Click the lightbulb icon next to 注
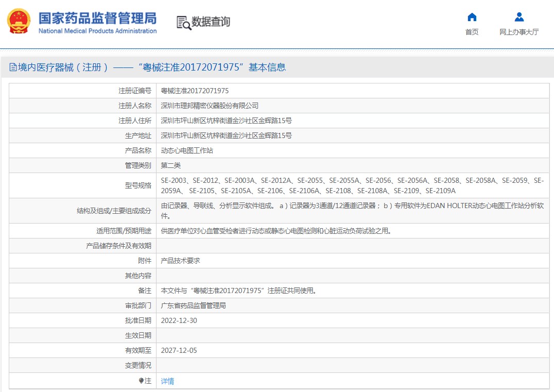 click(141, 381)
